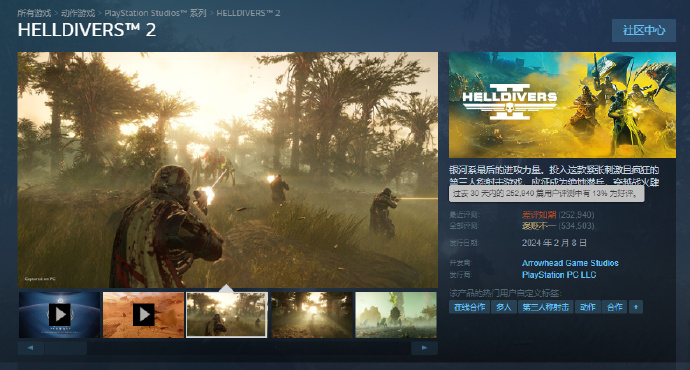Open Arrowhead Game Studios developer page
Viewport: 690px width, 370px height.
pyautogui.click(x=570, y=263)
